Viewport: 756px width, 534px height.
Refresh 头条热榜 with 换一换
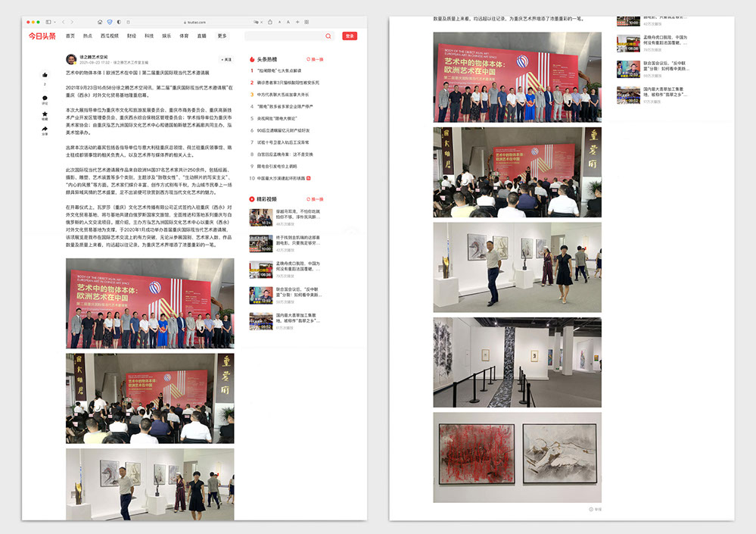tap(315, 59)
